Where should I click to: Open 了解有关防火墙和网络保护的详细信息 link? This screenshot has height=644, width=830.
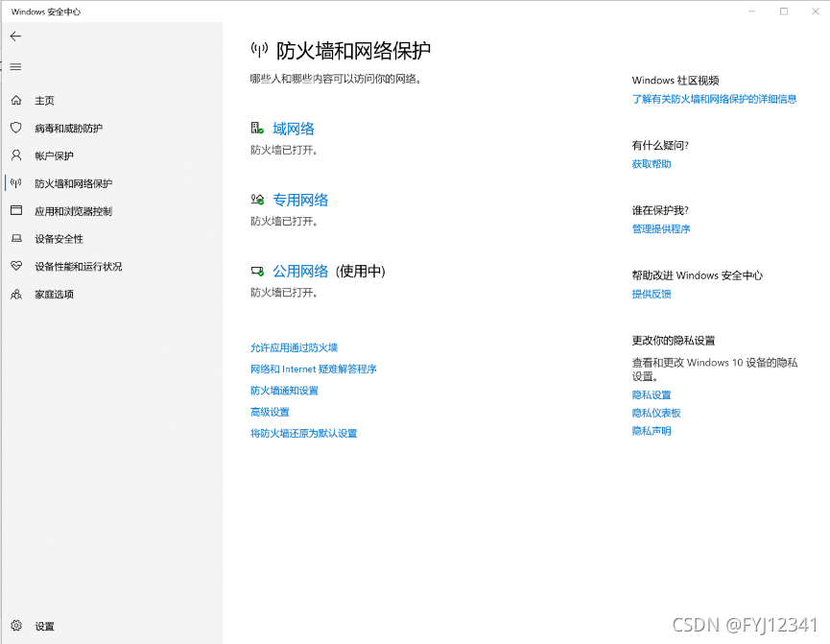tap(714, 99)
